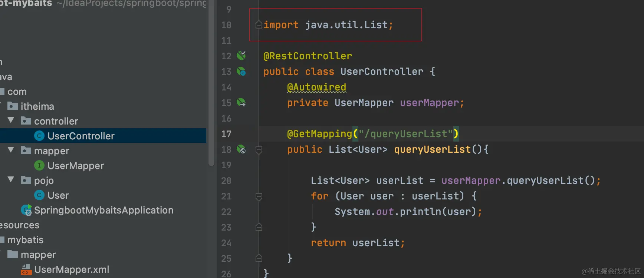Collapse the controller package in project tree
Image resolution: width=644 pixels, height=278 pixels.
point(11,120)
